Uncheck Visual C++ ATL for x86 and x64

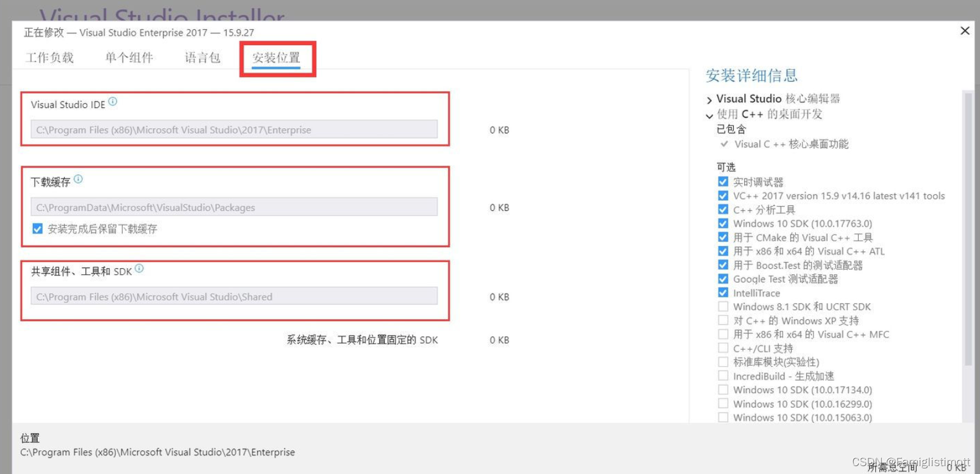[x=723, y=251]
